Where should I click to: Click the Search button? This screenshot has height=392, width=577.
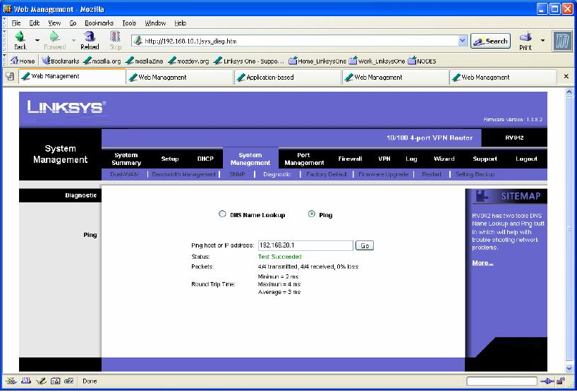490,41
